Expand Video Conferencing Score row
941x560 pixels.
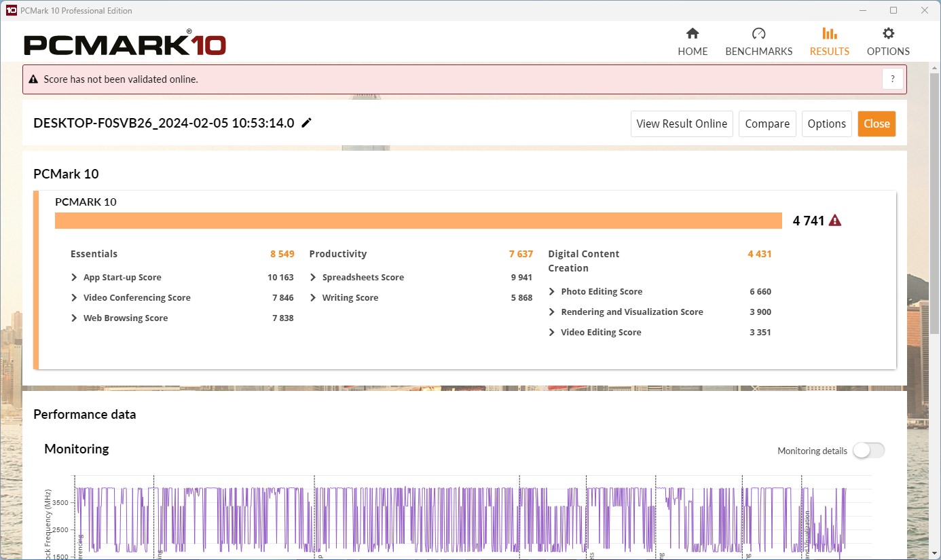click(74, 298)
